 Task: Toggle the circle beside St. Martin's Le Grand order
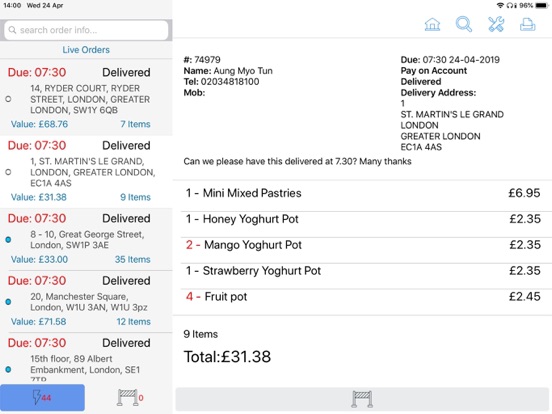[x=8, y=172]
